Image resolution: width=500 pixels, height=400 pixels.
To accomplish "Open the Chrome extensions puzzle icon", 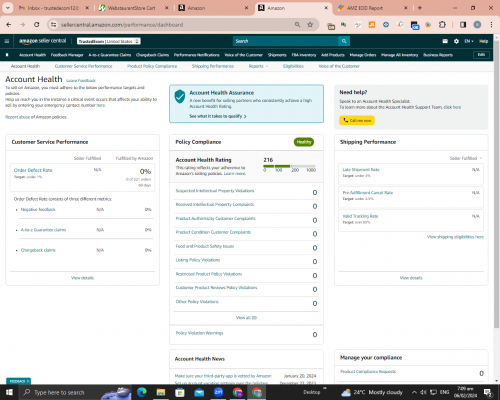I will 442,25.
